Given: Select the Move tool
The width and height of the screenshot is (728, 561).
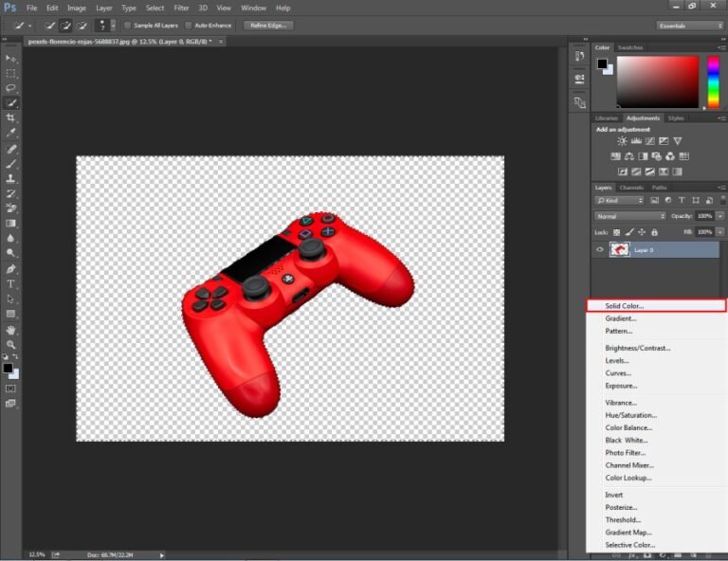Looking at the screenshot, I should [x=11, y=58].
